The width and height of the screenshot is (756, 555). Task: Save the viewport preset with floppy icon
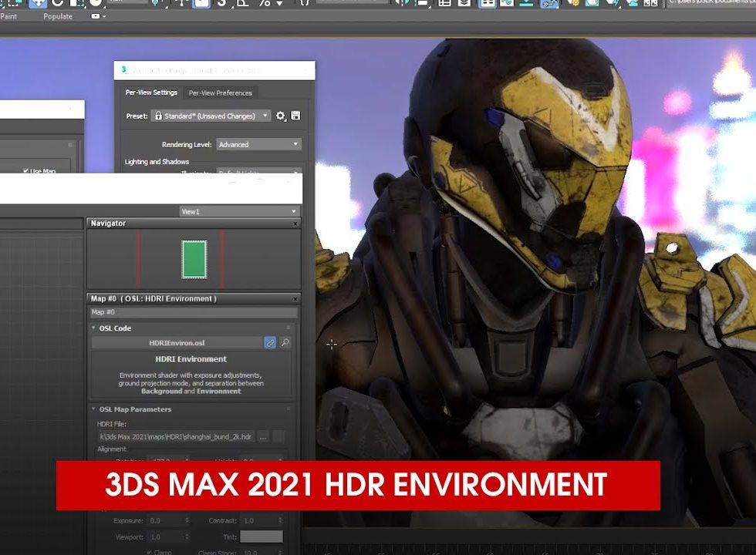(x=295, y=116)
